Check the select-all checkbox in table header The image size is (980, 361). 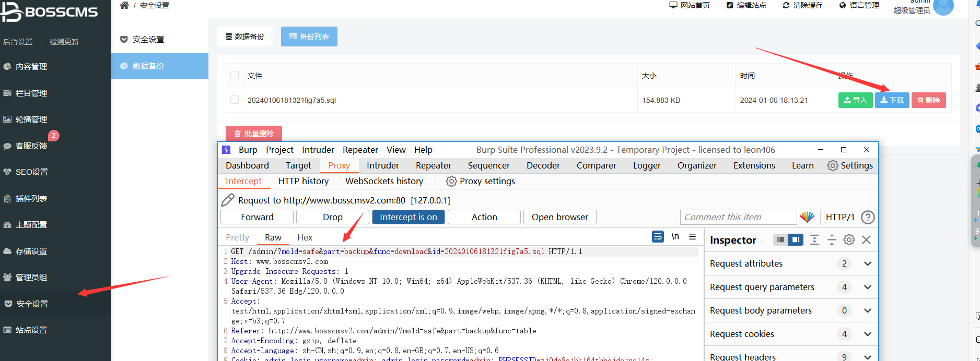(x=235, y=76)
